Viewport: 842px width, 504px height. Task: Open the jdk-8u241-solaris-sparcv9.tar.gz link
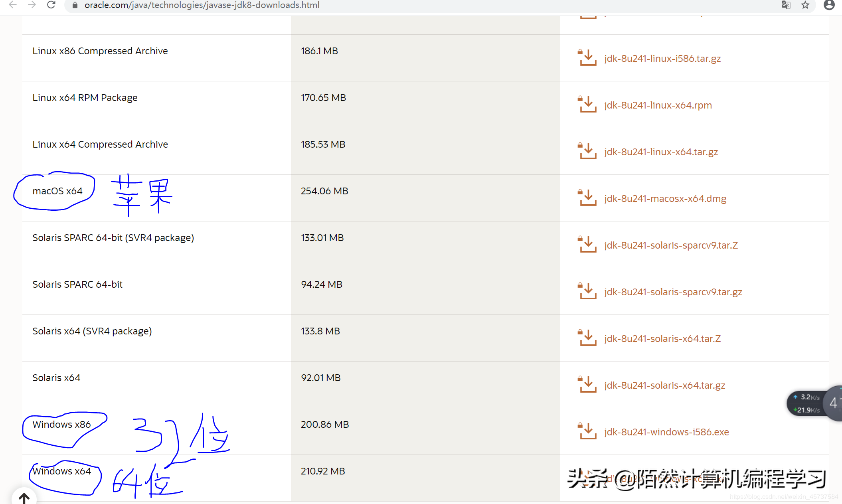pos(673,292)
